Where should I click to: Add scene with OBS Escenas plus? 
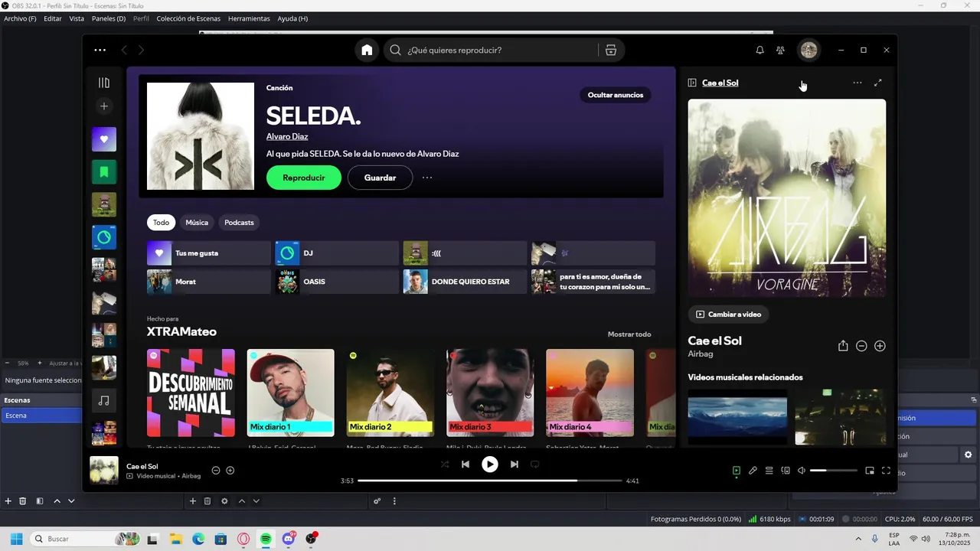coord(8,501)
